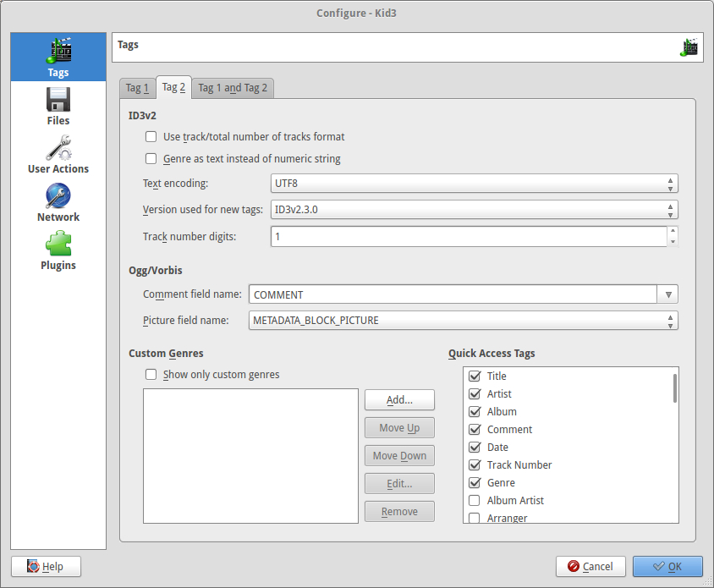The height and width of the screenshot is (588, 714).
Task: Click the COMMENT field name text box
Action: (453, 294)
